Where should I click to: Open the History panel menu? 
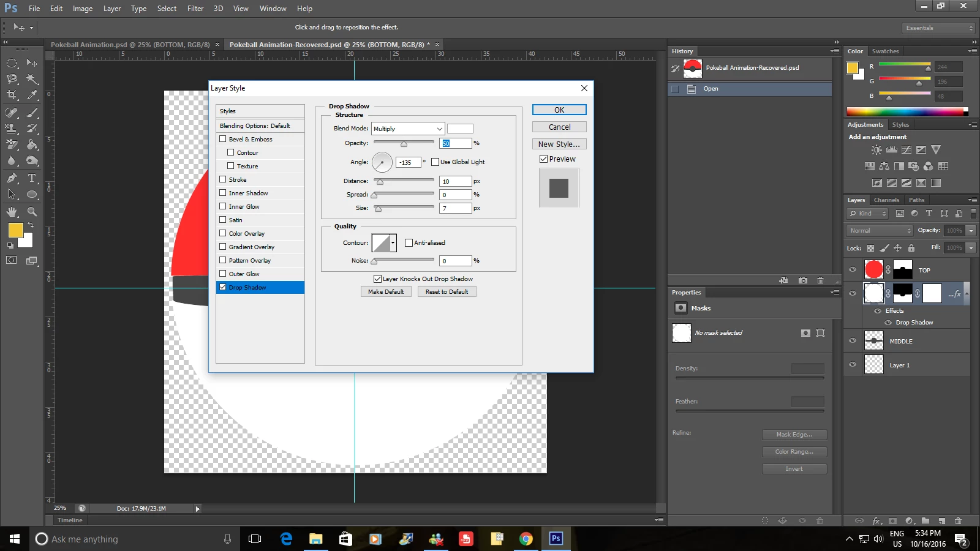point(835,51)
